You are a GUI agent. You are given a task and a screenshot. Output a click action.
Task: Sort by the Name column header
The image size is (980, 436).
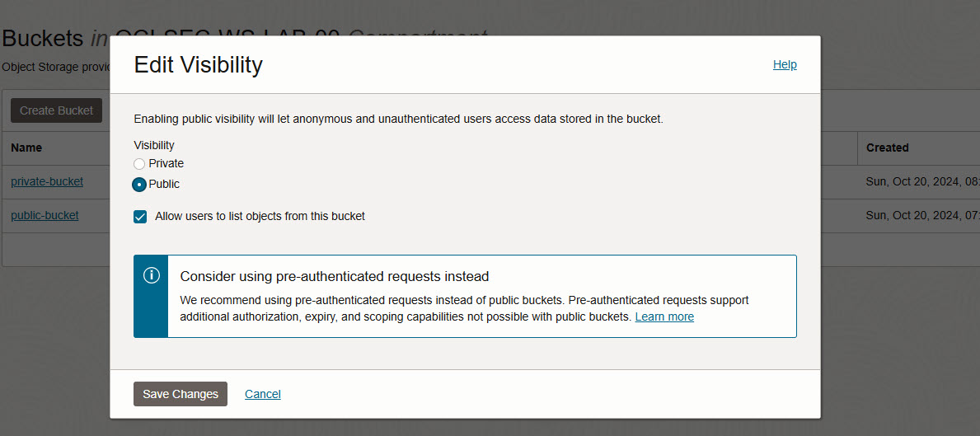click(x=26, y=148)
